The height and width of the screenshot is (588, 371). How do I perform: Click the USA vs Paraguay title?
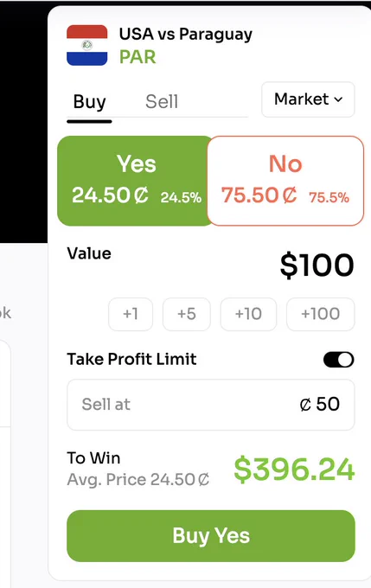(x=186, y=35)
